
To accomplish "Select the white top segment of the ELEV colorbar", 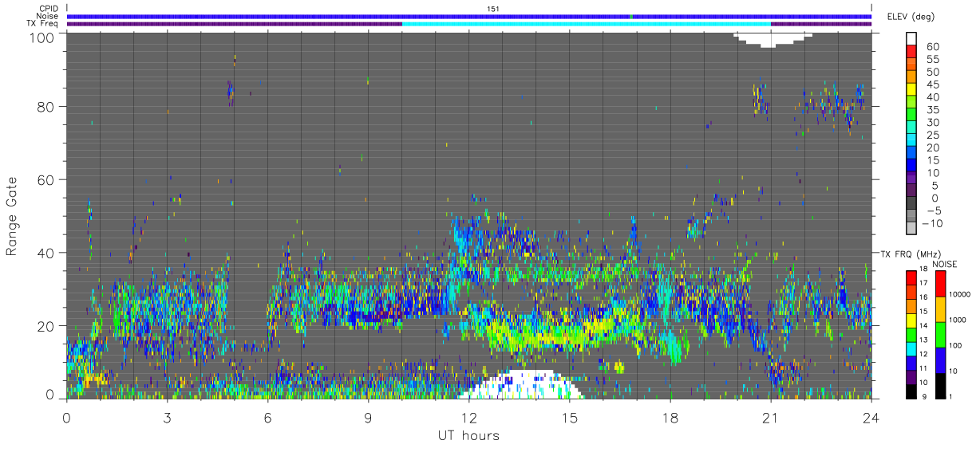I will click(911, 39).
